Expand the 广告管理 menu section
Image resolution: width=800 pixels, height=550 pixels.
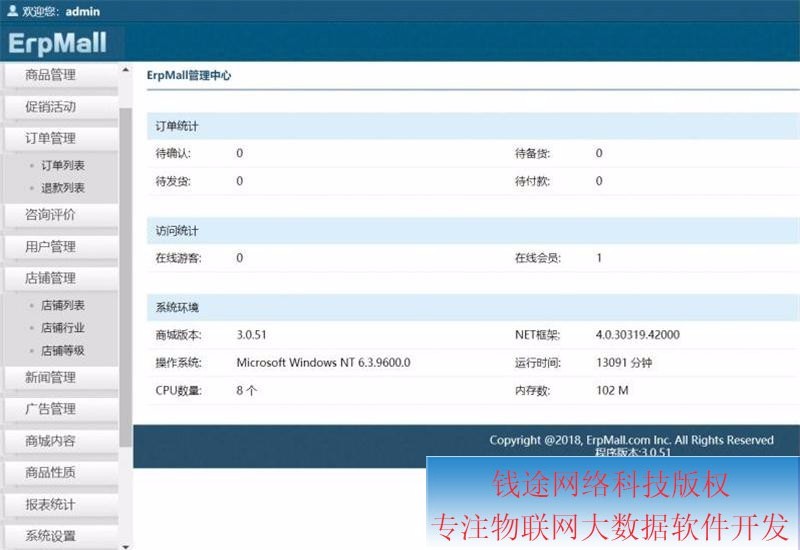pyautogui.click(x=61, y=409)
